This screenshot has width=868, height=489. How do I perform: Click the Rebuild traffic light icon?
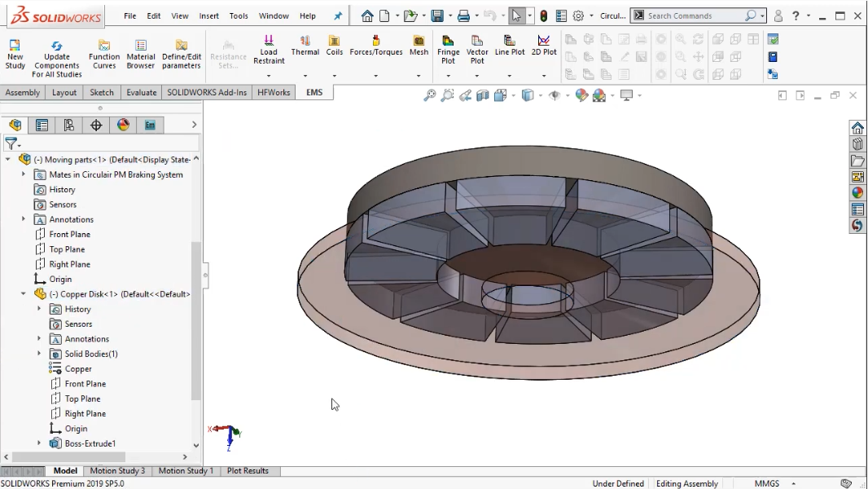544,16
